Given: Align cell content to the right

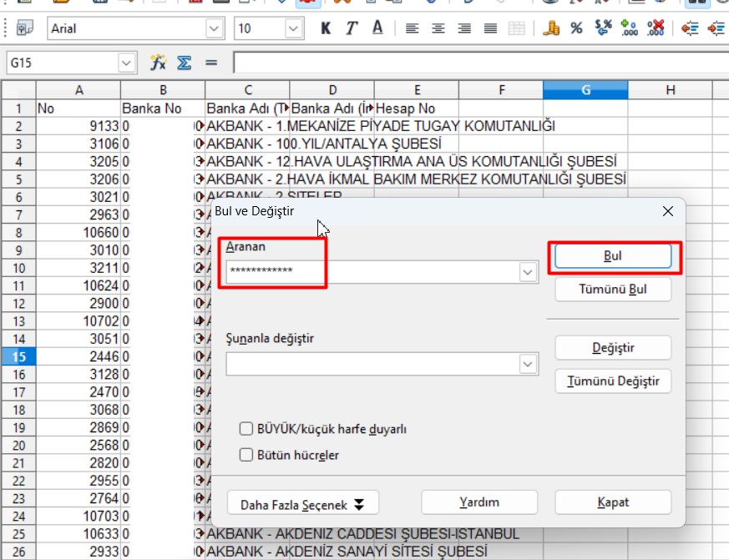Looking at the screenshot, I should click(x=464, y=29).
